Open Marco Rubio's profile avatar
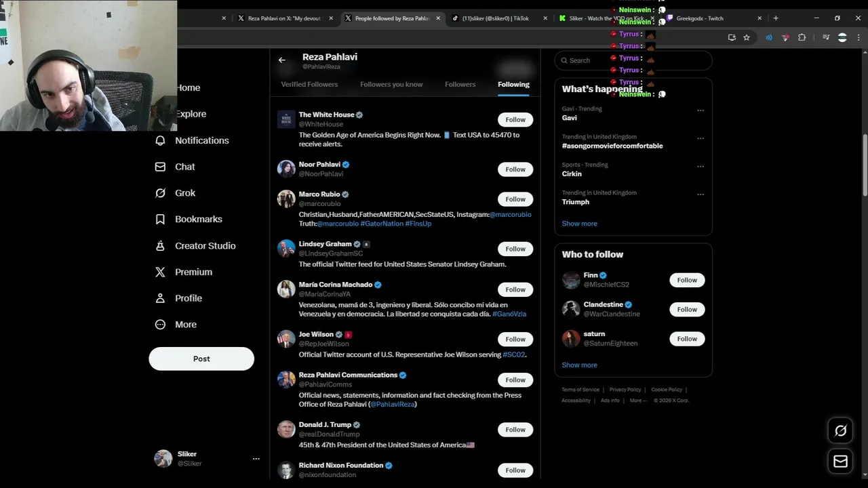 (286, 199)
